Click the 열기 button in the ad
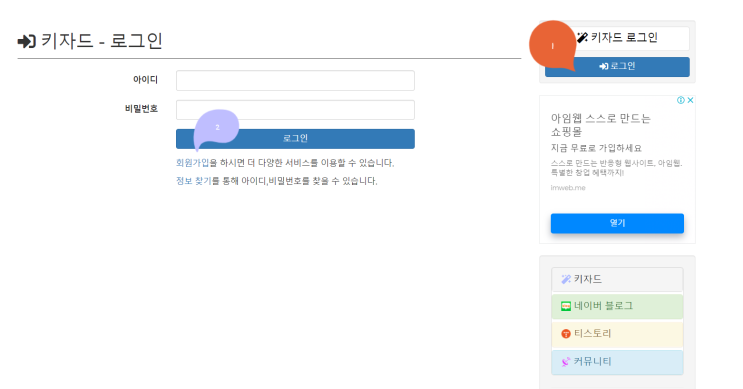This screenshot has width=743, height=389. [617, 223]
